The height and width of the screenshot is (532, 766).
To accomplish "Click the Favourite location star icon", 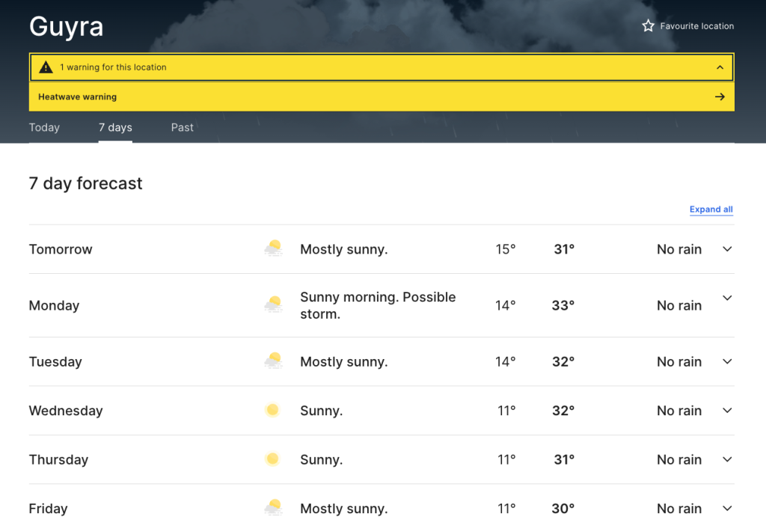I will tap(648, 26).
